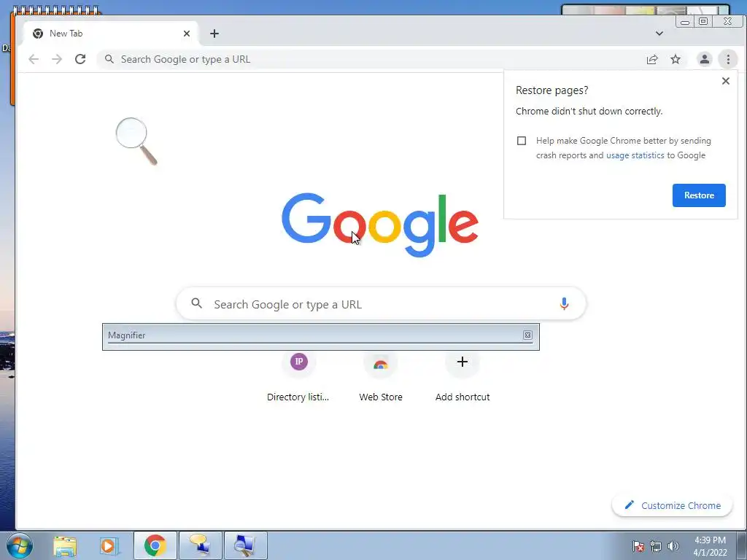Click the Google search box in page center

381,304
